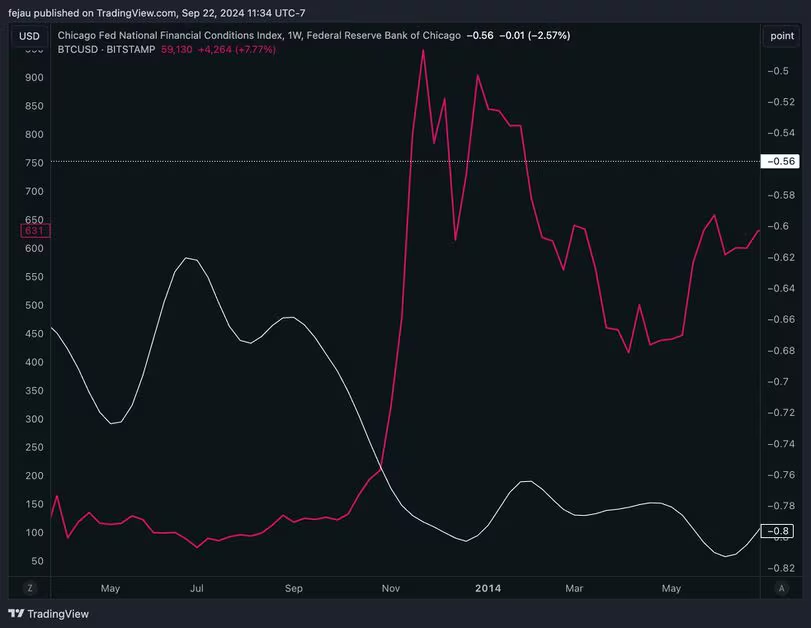The image size is (811, 628).
Task: Click the point unit button
Action: (x=782, y=36)
